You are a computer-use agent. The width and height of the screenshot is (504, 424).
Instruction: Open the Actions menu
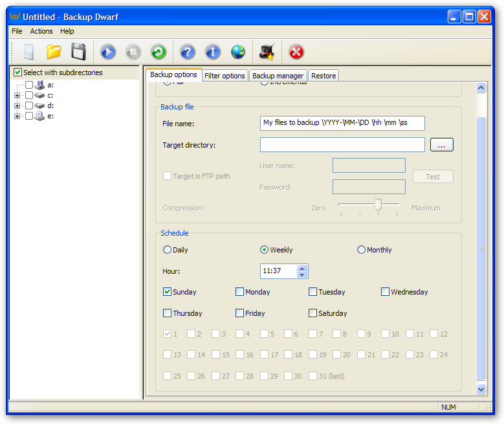(x=41, y=31)
